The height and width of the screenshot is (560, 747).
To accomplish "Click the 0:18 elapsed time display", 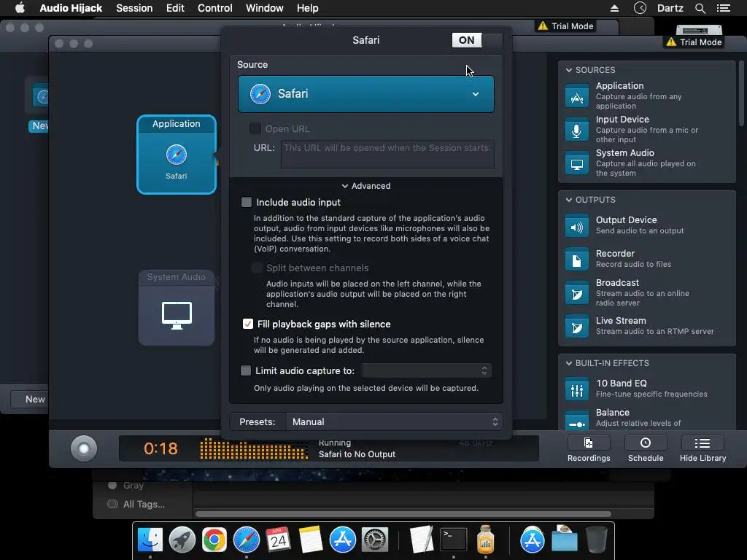I will tap(160, 448).
